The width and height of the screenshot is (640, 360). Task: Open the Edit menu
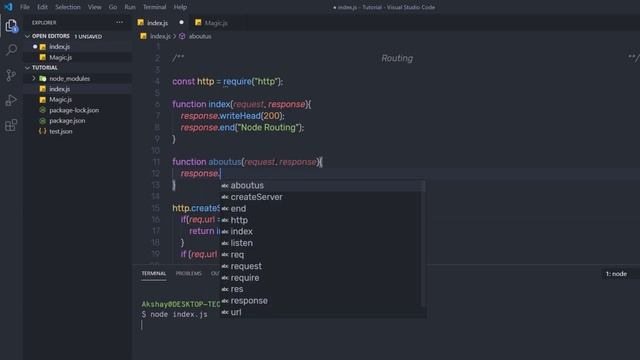42,7
